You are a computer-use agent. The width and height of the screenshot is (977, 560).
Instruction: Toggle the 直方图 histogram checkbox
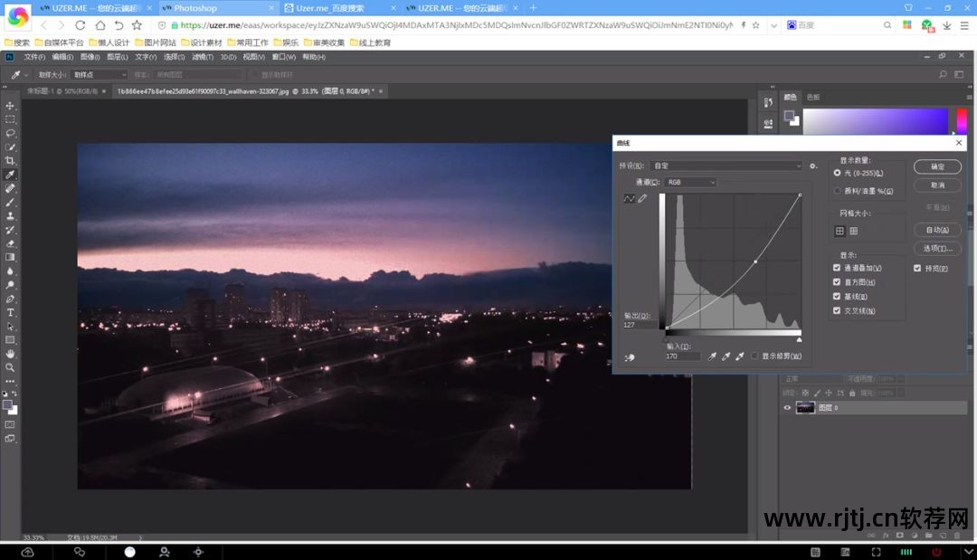point(837,282)
